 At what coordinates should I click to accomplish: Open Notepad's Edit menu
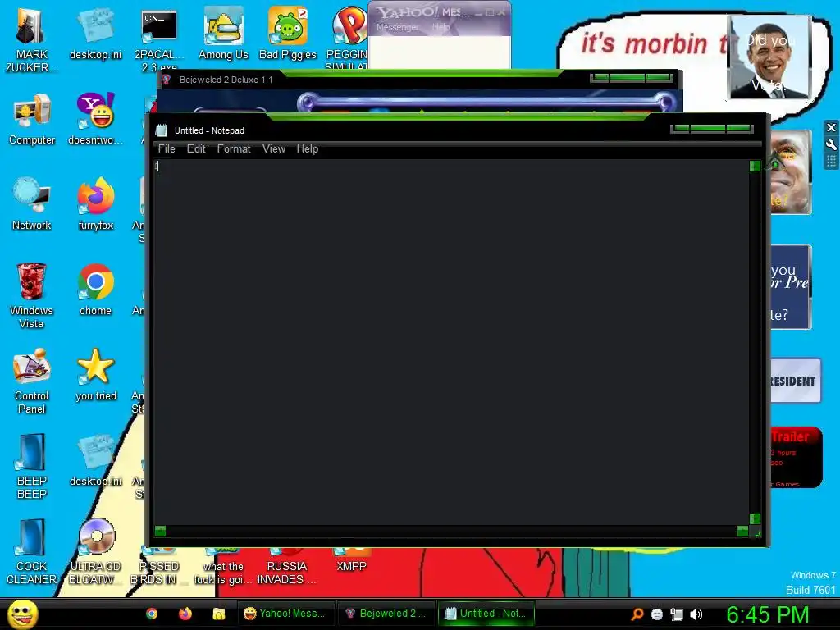(196, 149)
